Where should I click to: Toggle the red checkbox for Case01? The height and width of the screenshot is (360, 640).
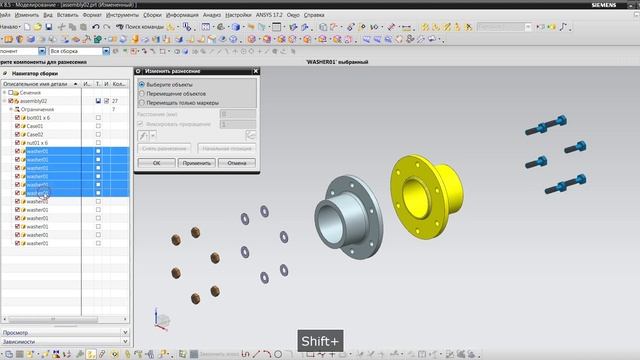tap(17, 126)
